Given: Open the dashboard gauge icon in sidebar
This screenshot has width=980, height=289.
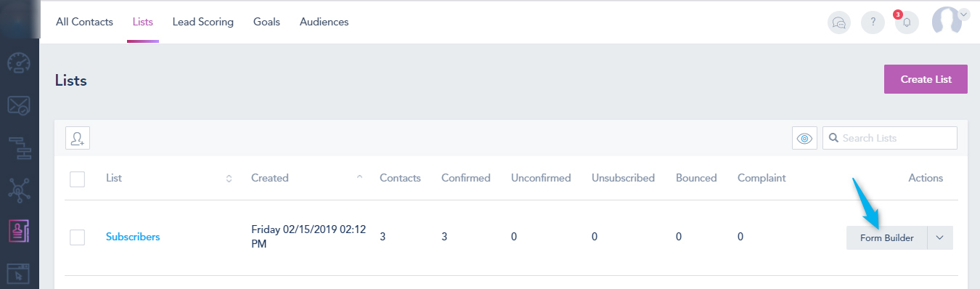Looking at the screenshot, I should coord(19,65).
